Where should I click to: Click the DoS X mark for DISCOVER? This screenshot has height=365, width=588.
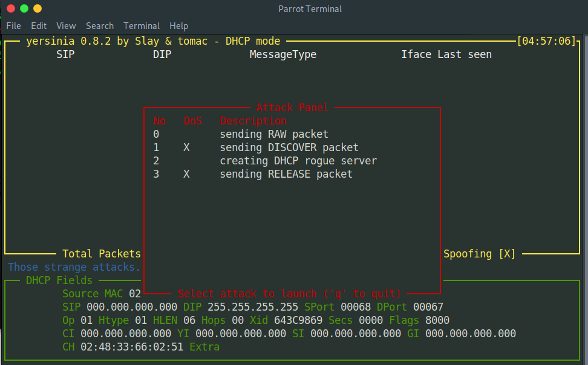[x=186, y=147]
